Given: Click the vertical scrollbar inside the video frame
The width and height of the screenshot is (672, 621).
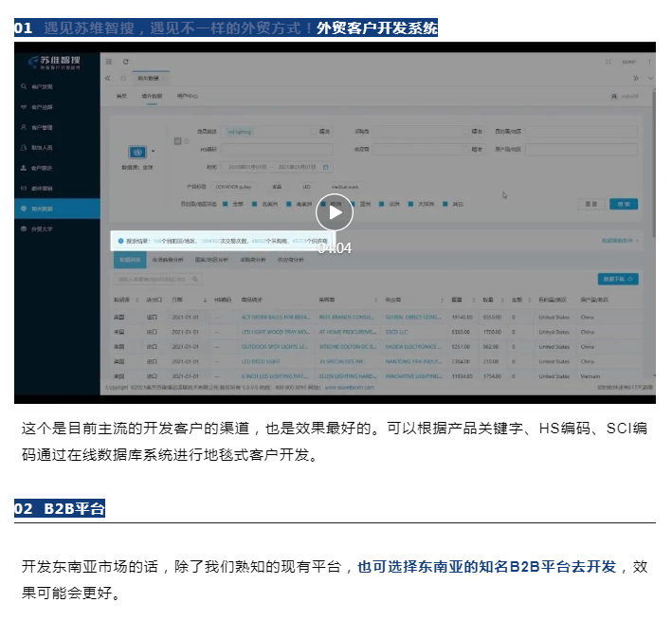Looking at the screenshot, I should pos(653,163).
